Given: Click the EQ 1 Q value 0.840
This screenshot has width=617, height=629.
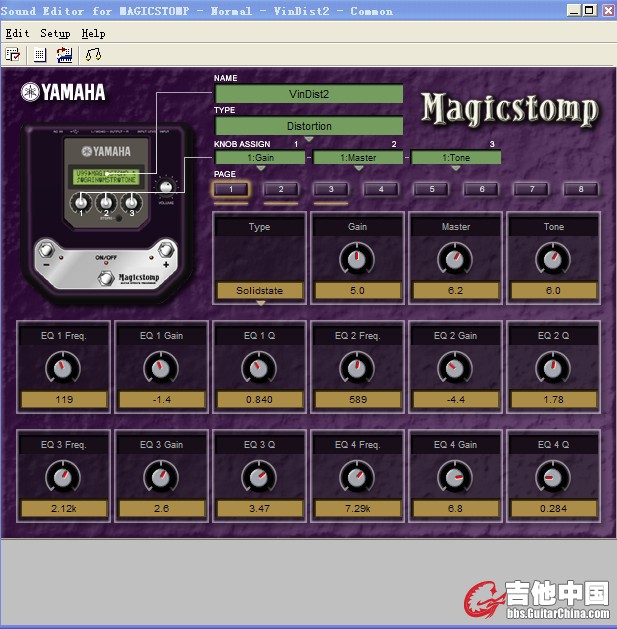Looking at the screenshot, I should point(260,400).
